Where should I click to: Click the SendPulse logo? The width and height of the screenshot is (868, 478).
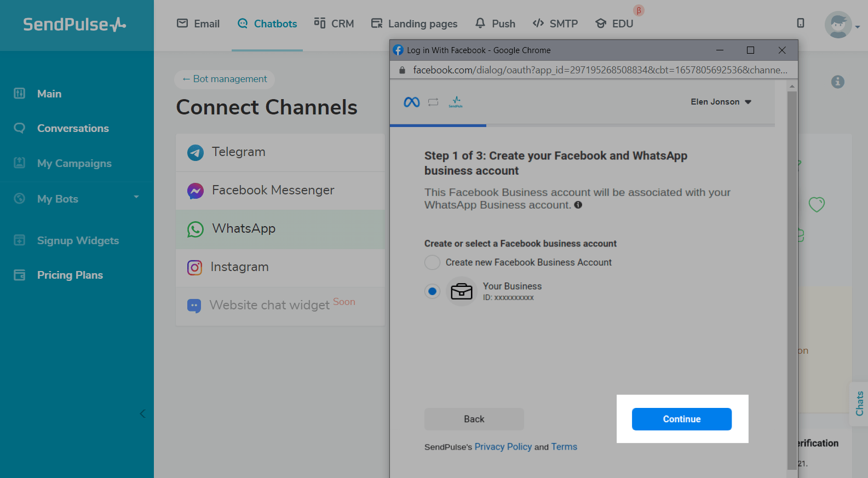74,25
